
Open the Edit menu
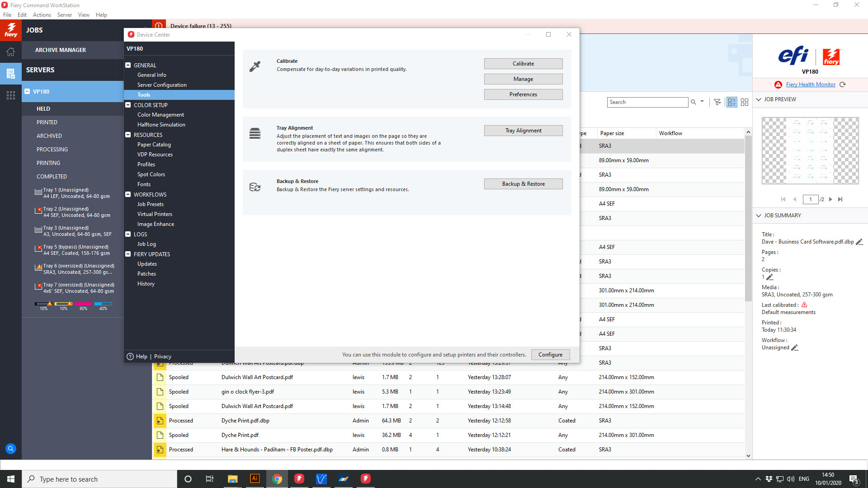[22, 14]
